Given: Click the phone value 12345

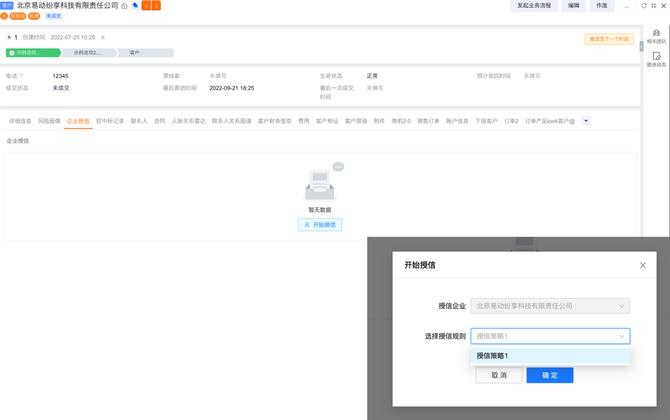Looking at the screenshot, I should point(60,76).
